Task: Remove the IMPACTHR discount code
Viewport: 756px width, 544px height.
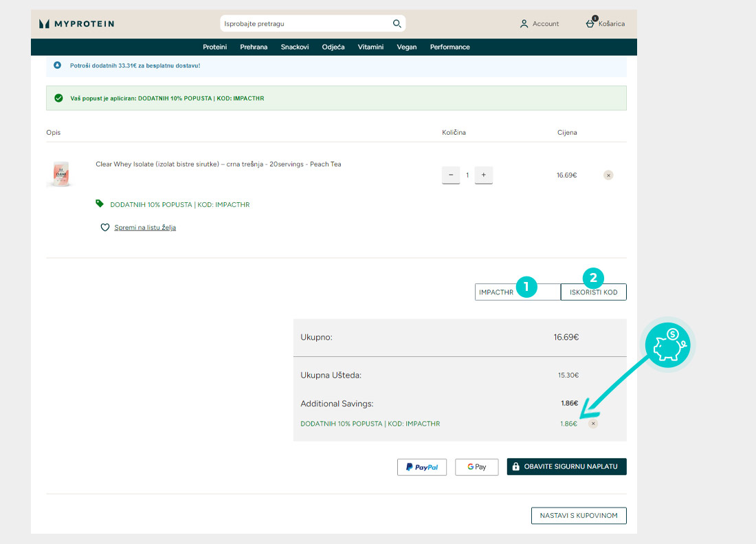Action: 593,424
